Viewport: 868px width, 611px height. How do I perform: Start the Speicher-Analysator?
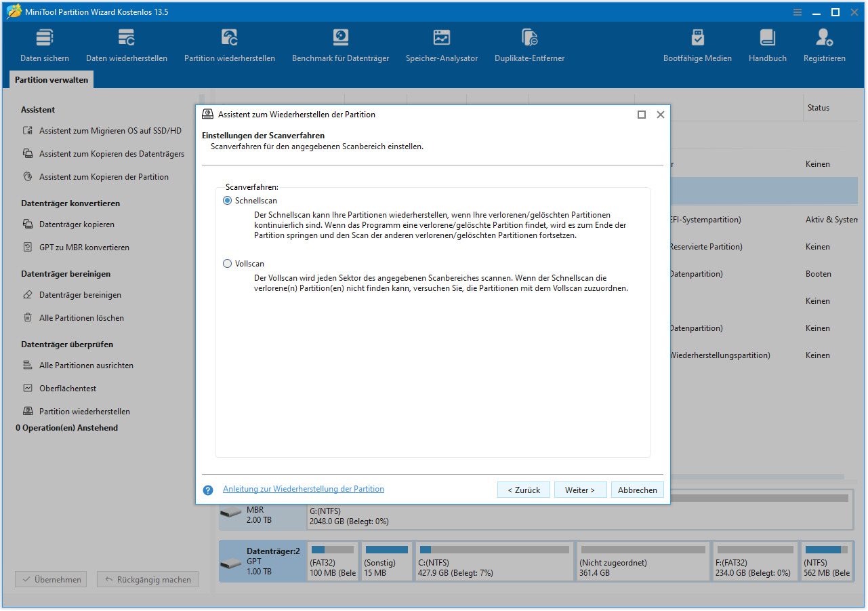click(x=441, y=45)
